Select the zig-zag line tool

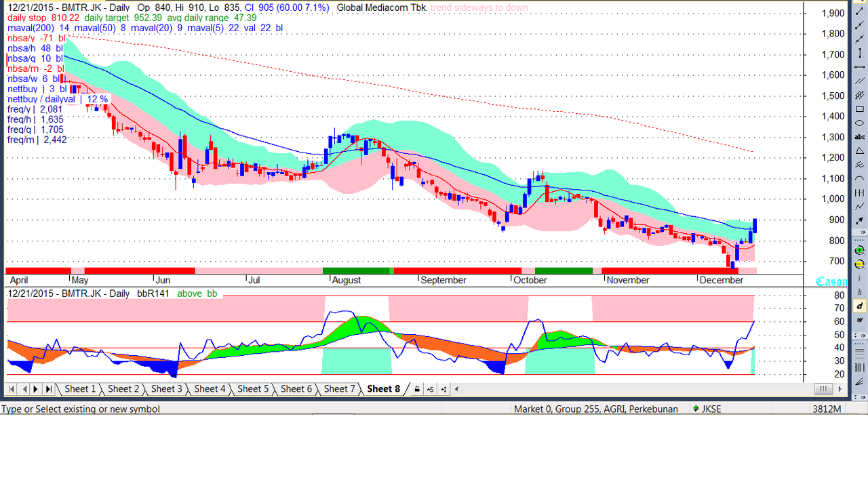point(859,205)
